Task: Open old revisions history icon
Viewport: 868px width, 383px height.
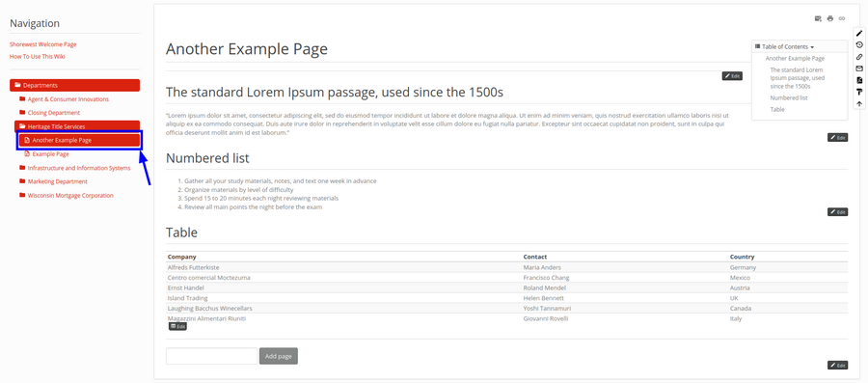Action: click(859, 45)
